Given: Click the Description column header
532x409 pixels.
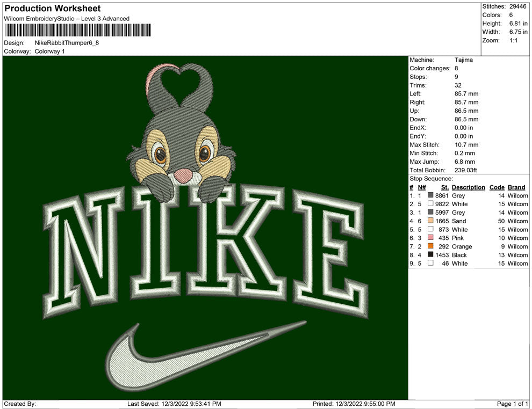Looking at the screenshot, I should pyautogui.click(x=468, y=187).
